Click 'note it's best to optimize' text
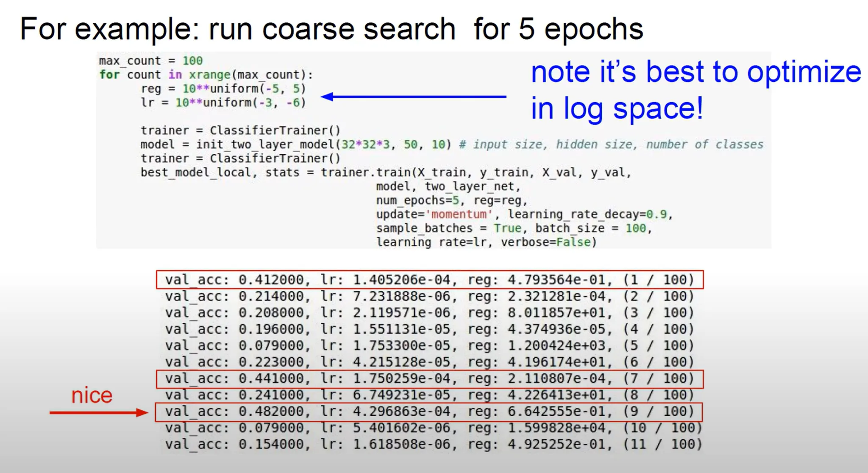 click(696, 72)
